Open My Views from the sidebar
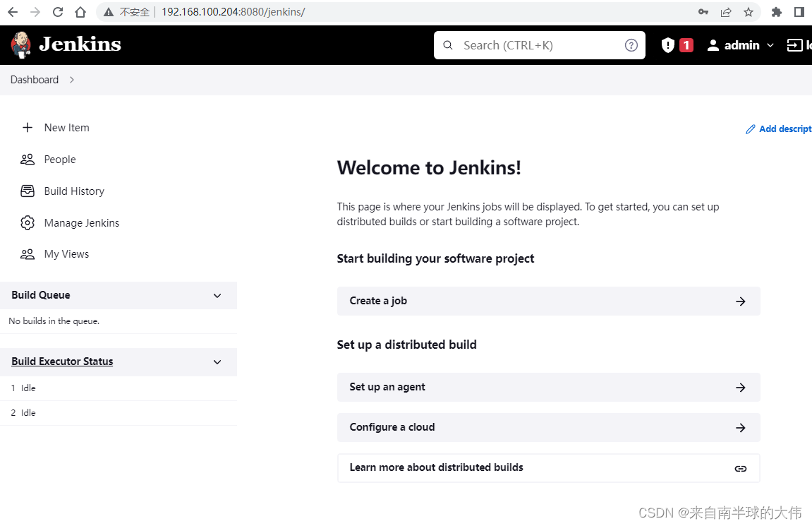 click(66, 253)
